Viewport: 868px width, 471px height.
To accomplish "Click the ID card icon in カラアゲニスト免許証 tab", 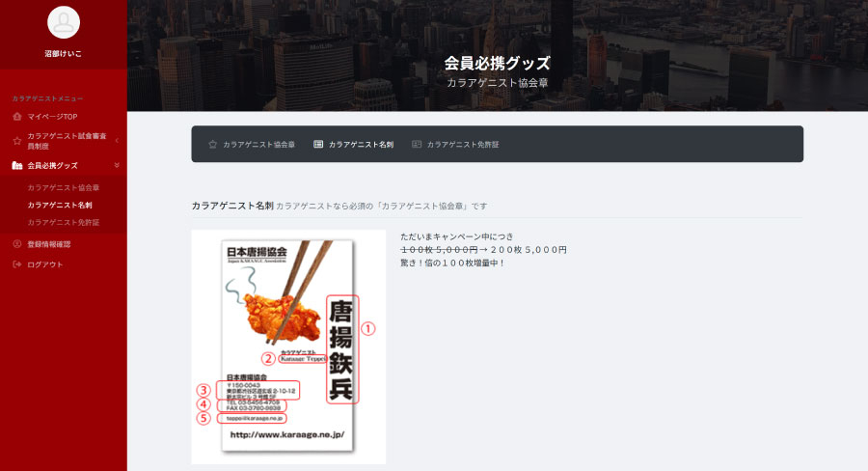I will [417, 145].
